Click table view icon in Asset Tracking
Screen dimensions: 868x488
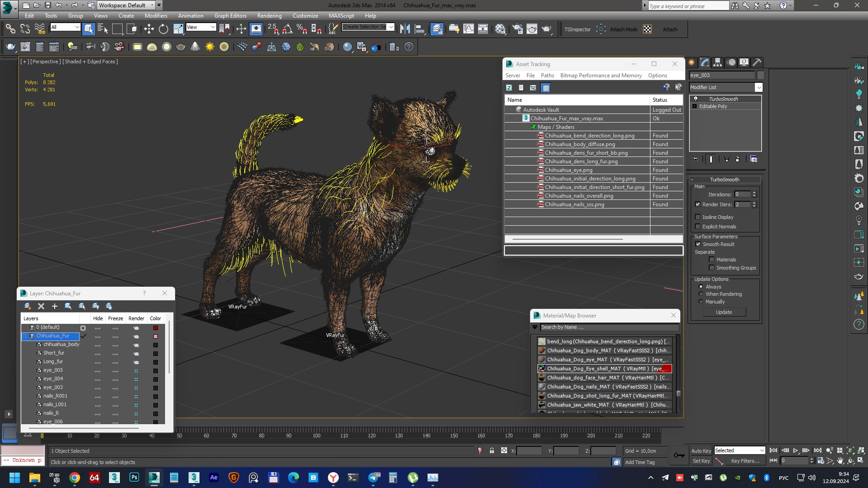point(546,88)
